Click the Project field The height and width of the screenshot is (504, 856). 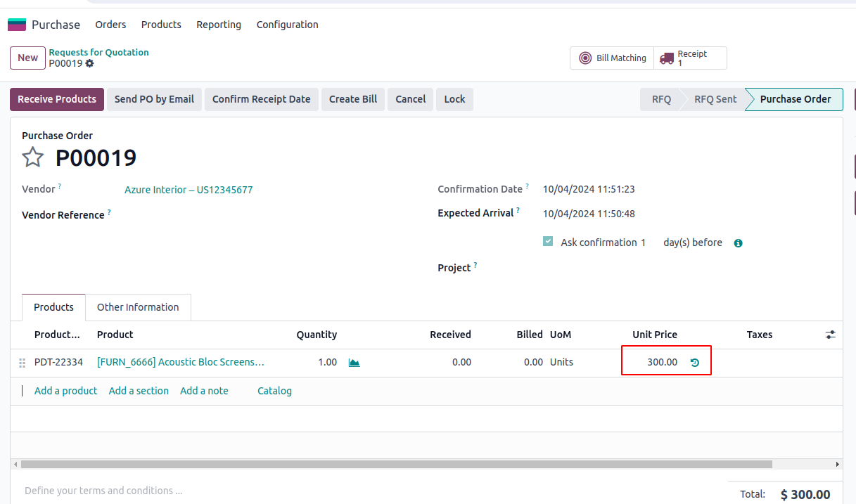pyautogui.click(x=687, y=268)
